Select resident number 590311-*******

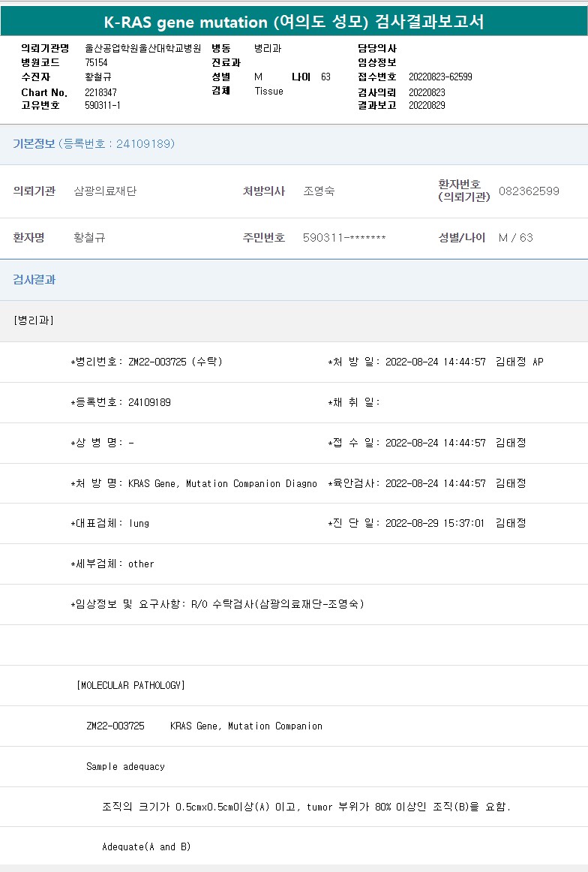click(x=344, y=237)
